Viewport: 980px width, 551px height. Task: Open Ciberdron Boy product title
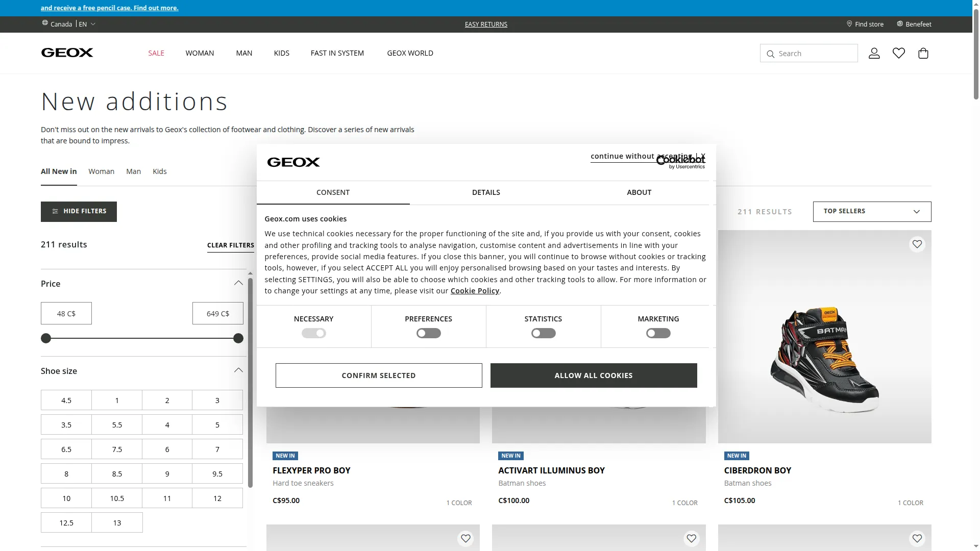(x=757, y=470)
